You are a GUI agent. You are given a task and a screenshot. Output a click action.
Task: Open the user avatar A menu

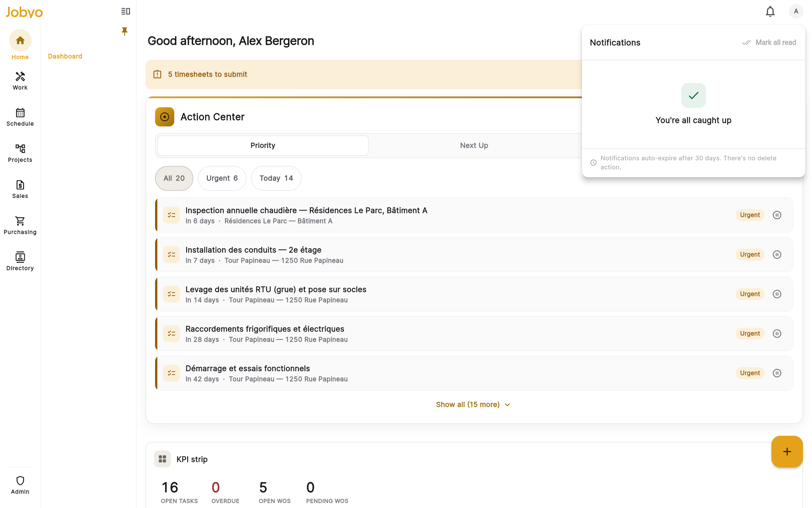(796, 11)
